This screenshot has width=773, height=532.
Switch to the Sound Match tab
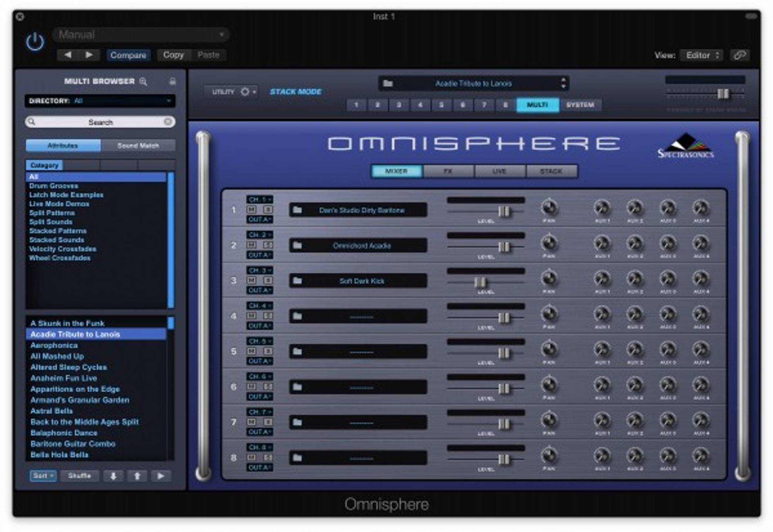[x=138, y=146]
